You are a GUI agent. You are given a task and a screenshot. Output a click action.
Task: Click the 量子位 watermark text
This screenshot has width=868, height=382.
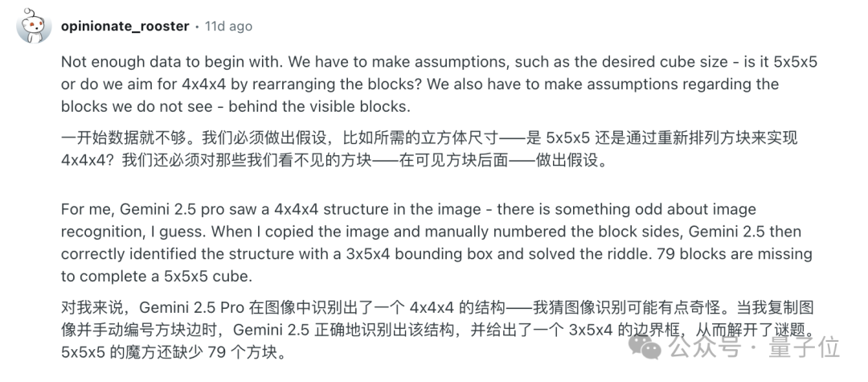point(804,347)
